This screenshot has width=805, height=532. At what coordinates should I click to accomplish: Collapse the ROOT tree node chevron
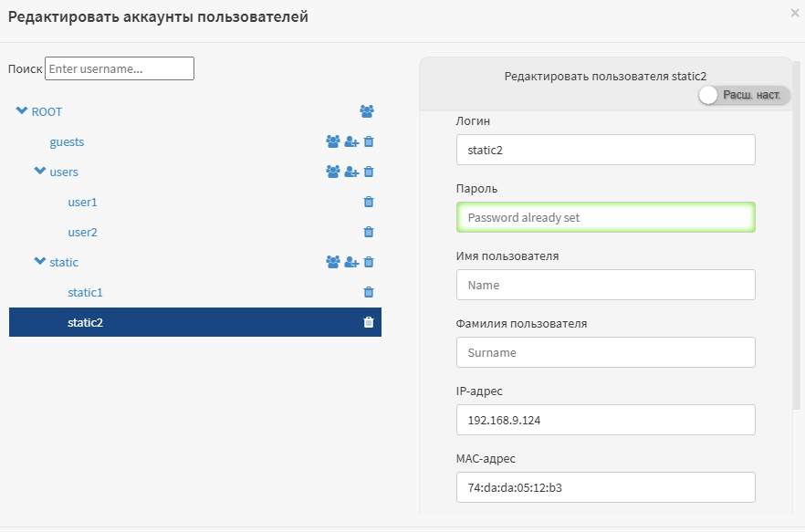click(22, 110)
